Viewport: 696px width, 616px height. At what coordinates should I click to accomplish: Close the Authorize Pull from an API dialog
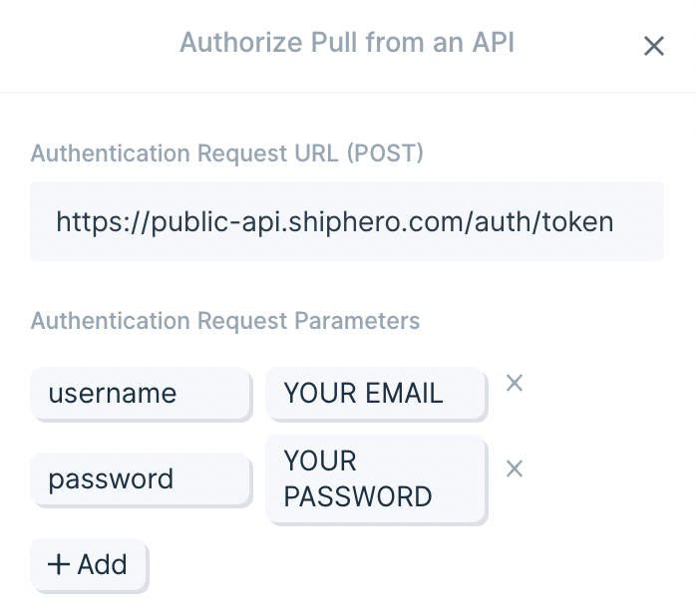coord(654,46)
